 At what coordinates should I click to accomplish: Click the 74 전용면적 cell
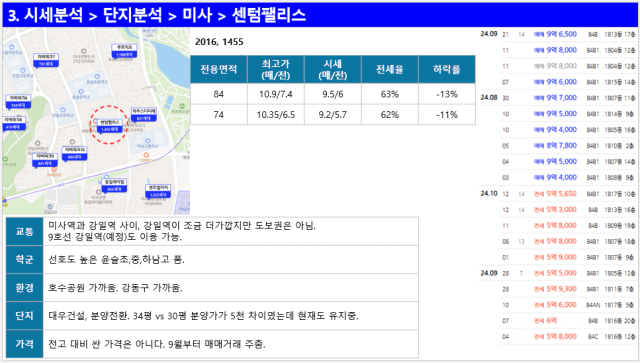pos(219,114)
